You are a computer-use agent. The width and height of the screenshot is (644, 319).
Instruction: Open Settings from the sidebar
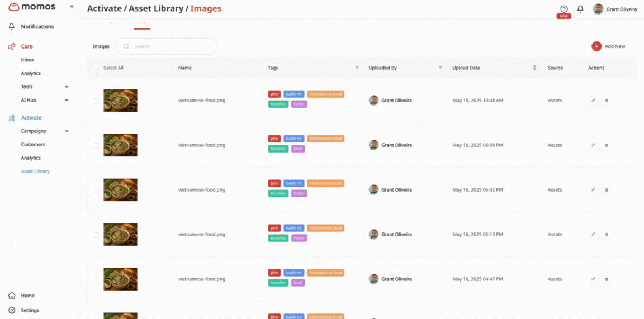pyautogui.click(x=30, y=311)
